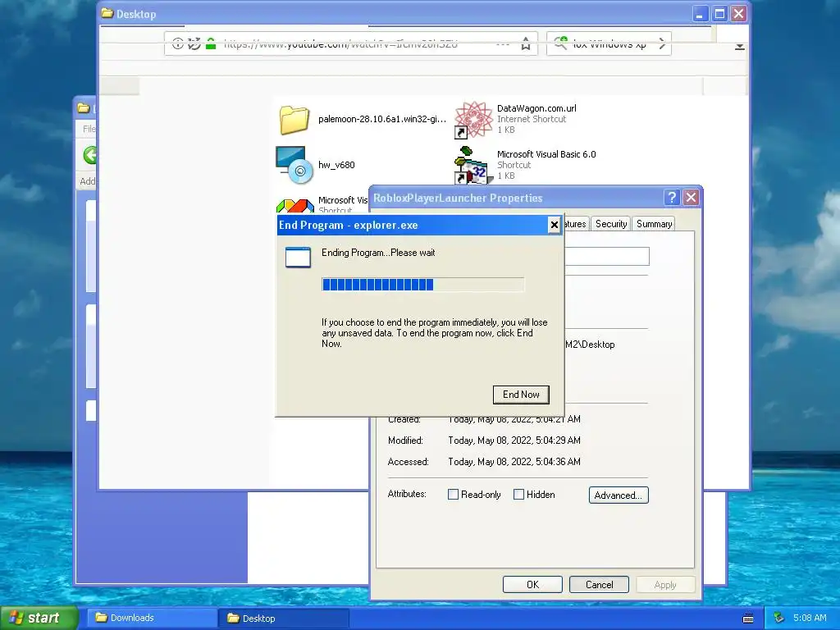Viewport: 840px width, 630px height.
Task: Click the site info icon in URL bar
Action: [177, 44]
